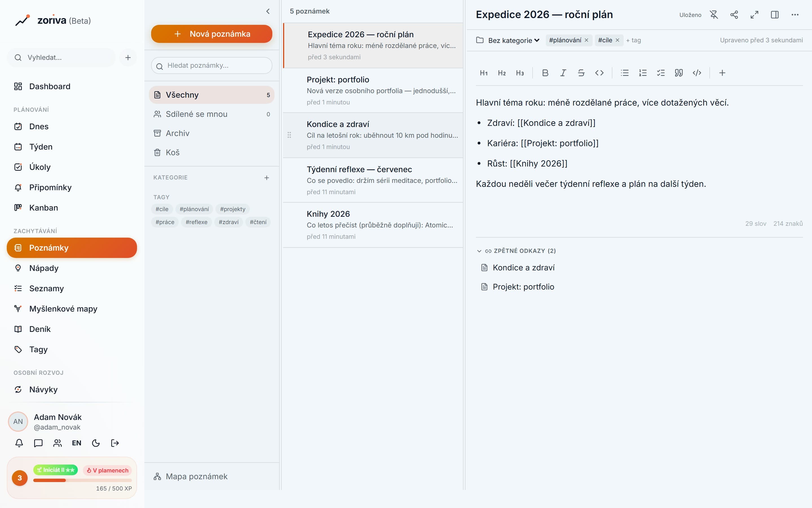Insert a code block
Viewport: 812px width, 508px height.
pos(697,73)
